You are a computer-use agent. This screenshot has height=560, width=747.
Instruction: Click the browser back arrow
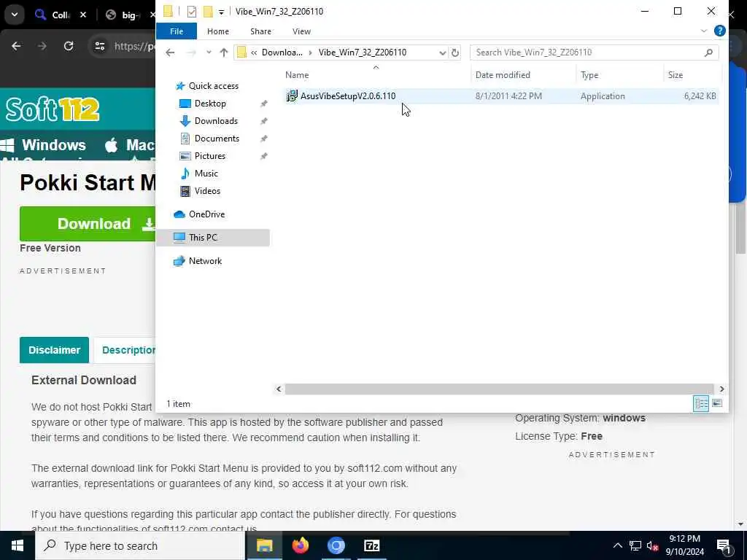(16, 46)
